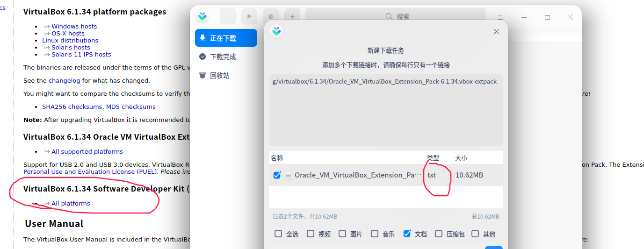Open the Windows hosts link
This screenshot has width=644, height=249.
tap(74, 26)
